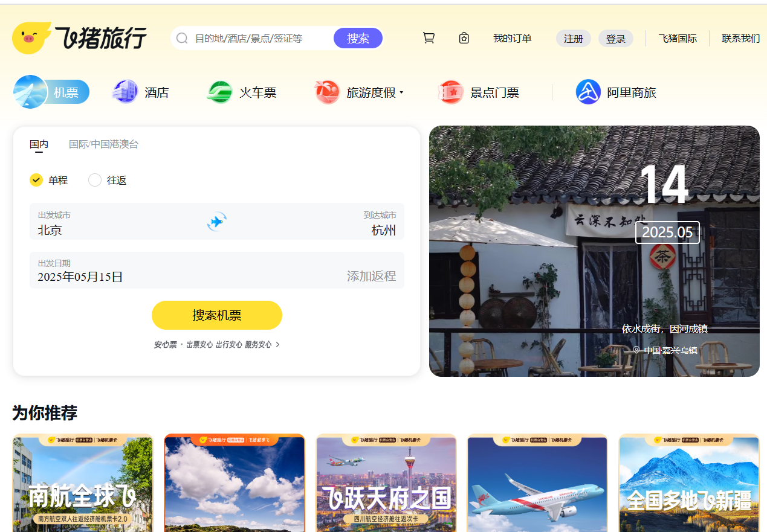Select the 机票 flight category icon
Viewport: 767px width, 532px height.
pos(30,92)
